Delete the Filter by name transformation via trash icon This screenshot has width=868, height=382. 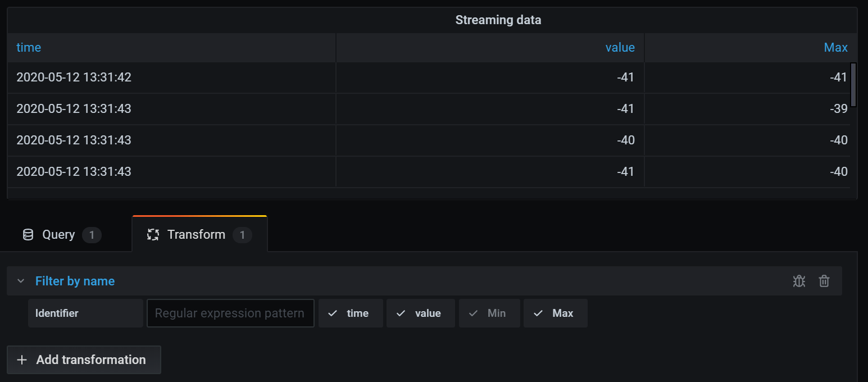click(824, 280)
